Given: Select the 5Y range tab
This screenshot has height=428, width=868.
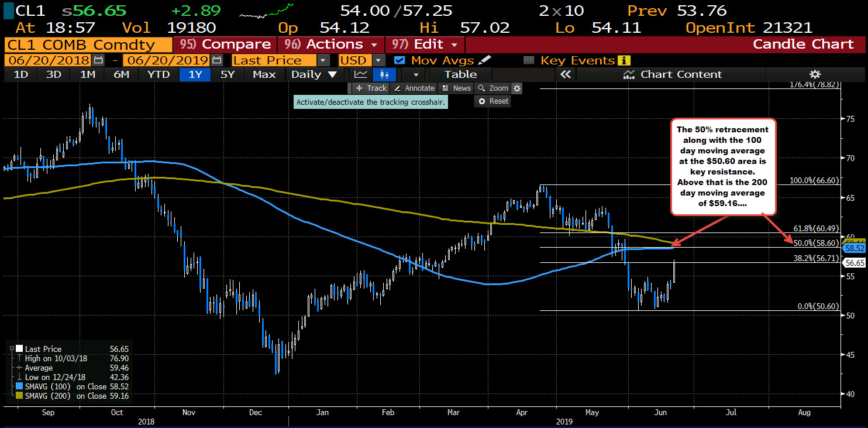Looking at the screenshot, I should [x=227, y=74].
